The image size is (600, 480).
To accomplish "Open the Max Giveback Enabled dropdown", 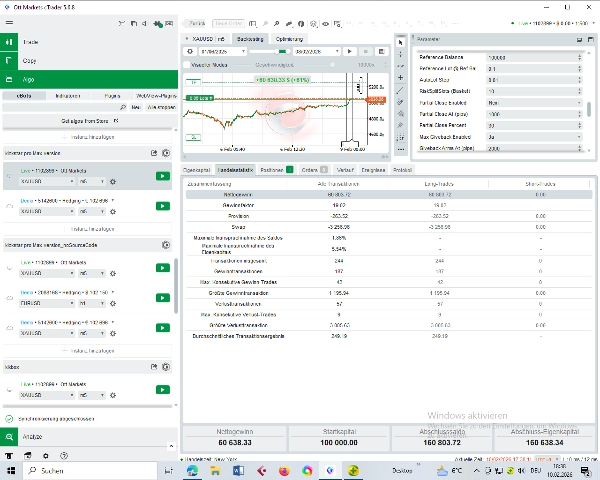I will 534,137.
